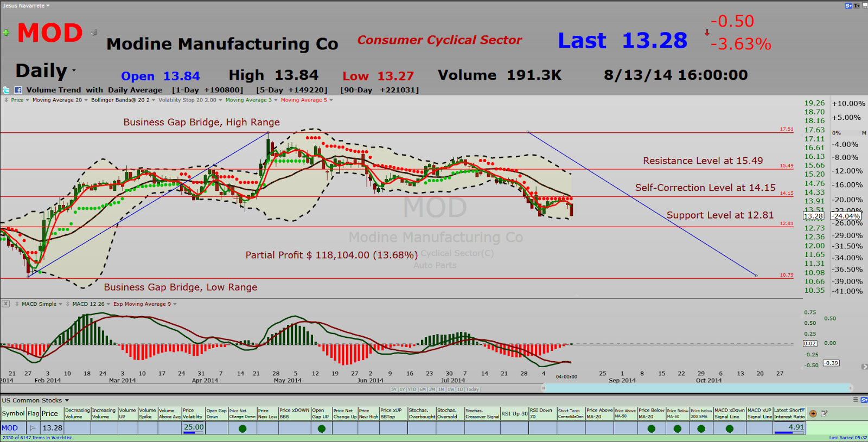868x442 pixels.
Task: Click the Self-Correction Level at 14.15 annotation
Action: pyautogui.click(x=705, y=188)
